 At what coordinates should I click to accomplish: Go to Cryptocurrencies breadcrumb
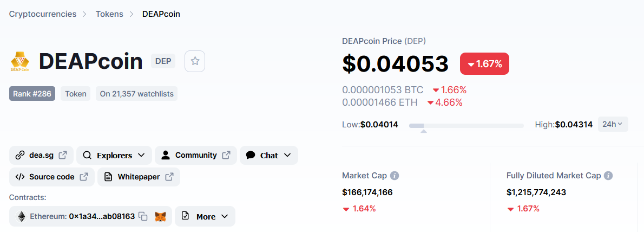pyautogui.click(x=43, y=14)
